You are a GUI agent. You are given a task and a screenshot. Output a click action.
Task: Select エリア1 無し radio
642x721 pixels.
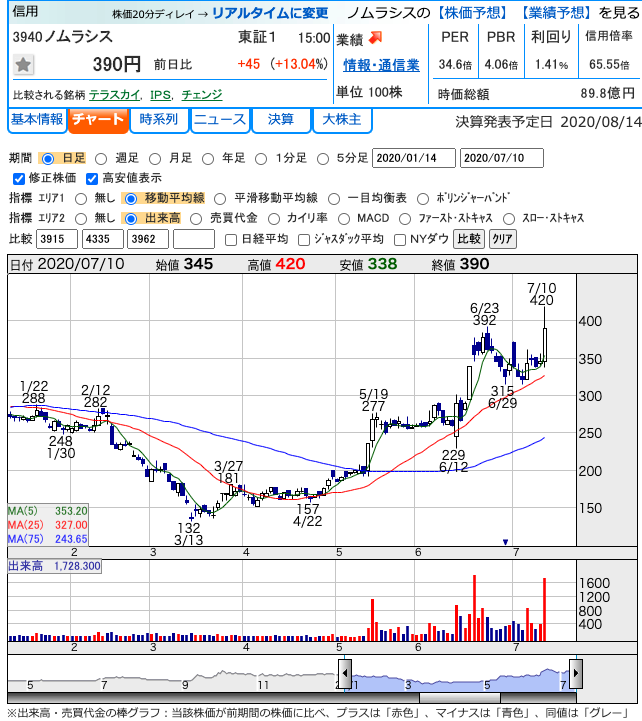(x=81, y=199)
